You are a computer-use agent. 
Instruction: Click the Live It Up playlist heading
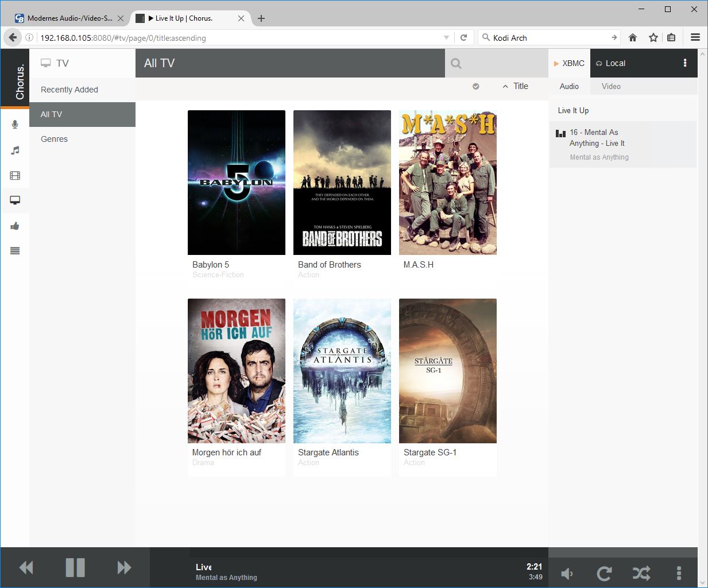tap(574, 110)
